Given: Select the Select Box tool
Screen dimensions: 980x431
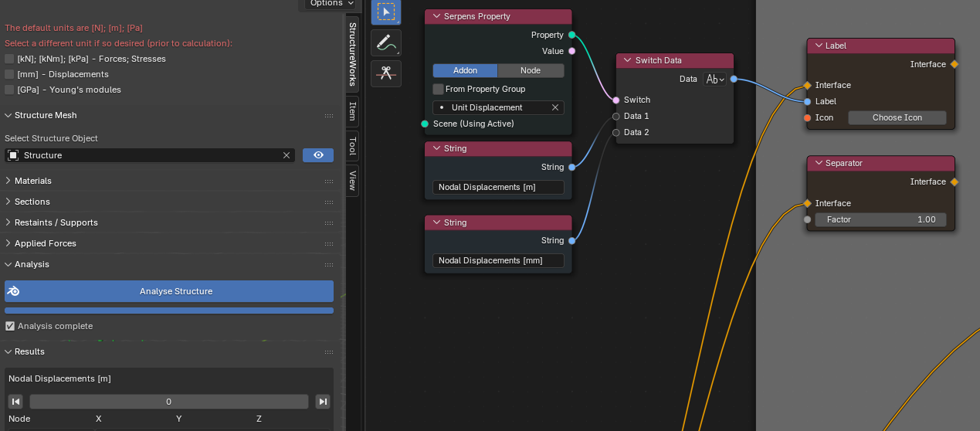Looking at the screenshot, I should [x=385, y=12].
